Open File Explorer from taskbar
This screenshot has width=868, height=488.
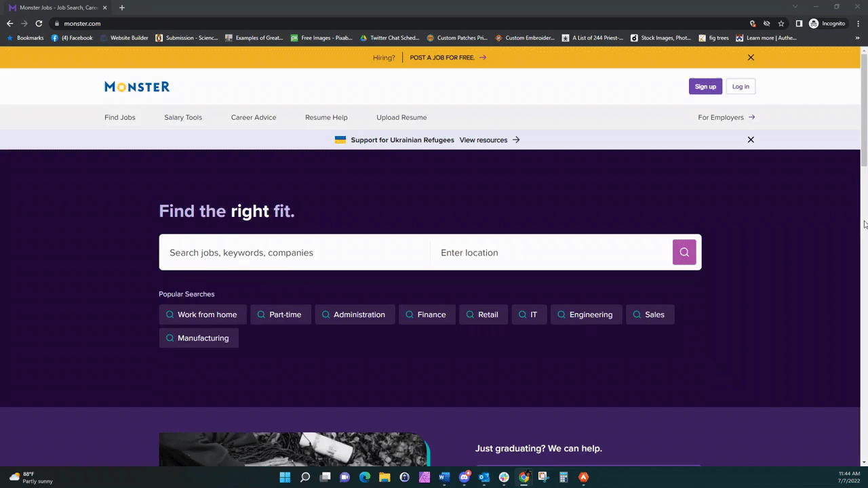(384, 477)
